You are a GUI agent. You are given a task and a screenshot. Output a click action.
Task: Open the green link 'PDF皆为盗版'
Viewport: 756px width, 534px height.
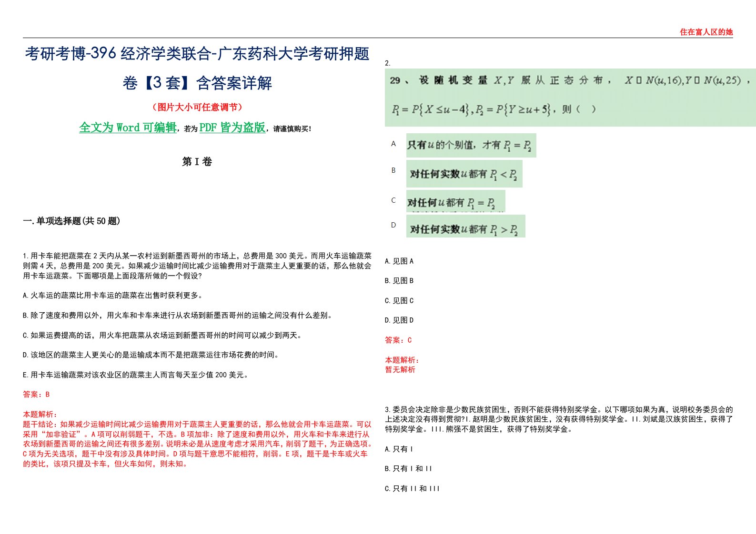tap(232, 128)
